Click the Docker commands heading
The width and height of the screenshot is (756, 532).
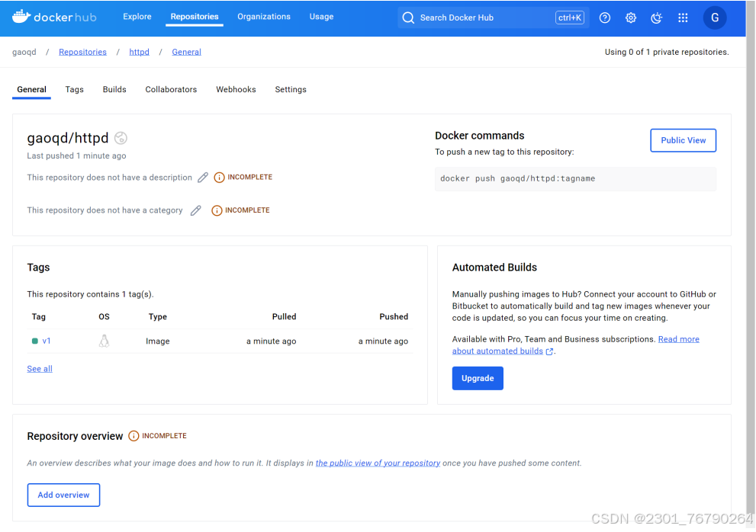479,136
